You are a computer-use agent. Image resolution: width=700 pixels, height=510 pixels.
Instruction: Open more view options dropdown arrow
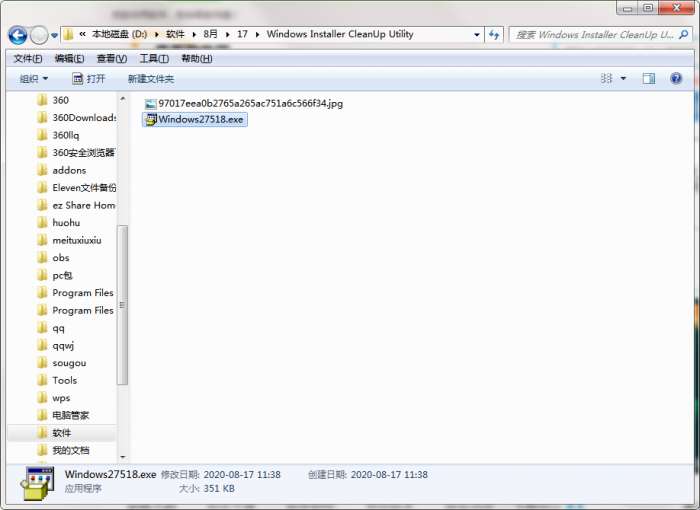point(623,79)
